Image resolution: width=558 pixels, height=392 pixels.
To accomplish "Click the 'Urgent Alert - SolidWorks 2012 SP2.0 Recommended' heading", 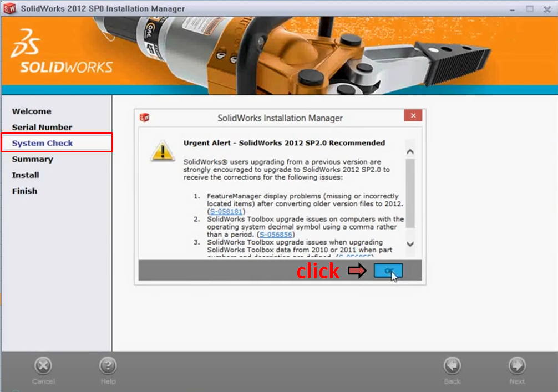I will (x=284, y=143).
